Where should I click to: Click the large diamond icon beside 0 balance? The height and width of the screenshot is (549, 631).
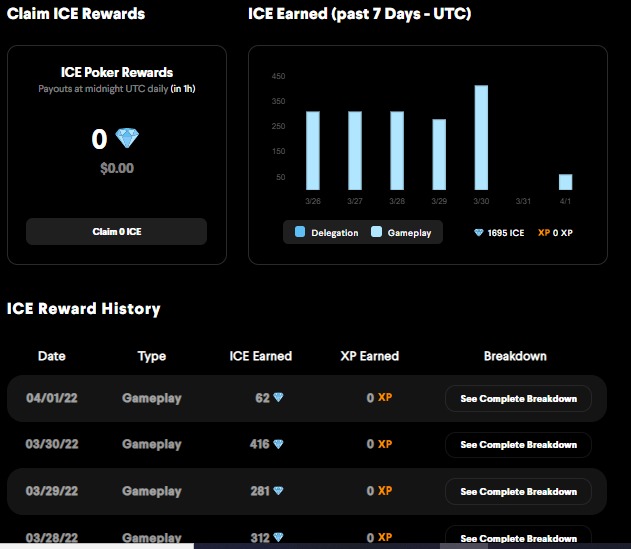[x=127, y=138]
